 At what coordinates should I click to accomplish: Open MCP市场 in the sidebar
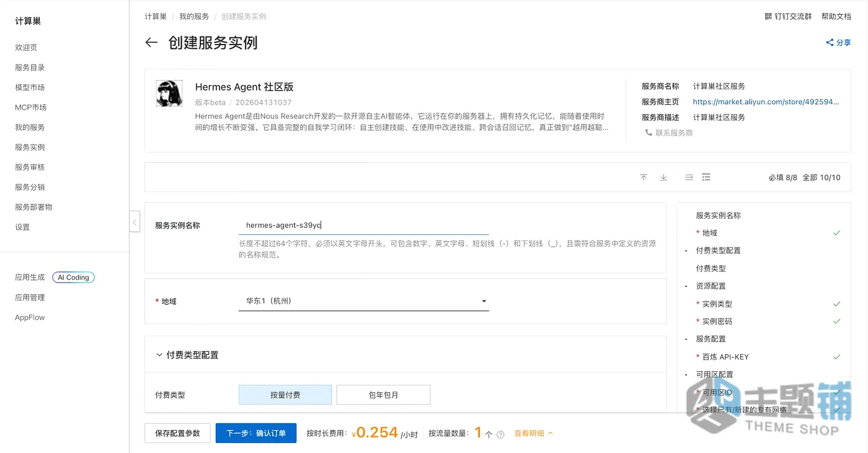coord(31,107)
